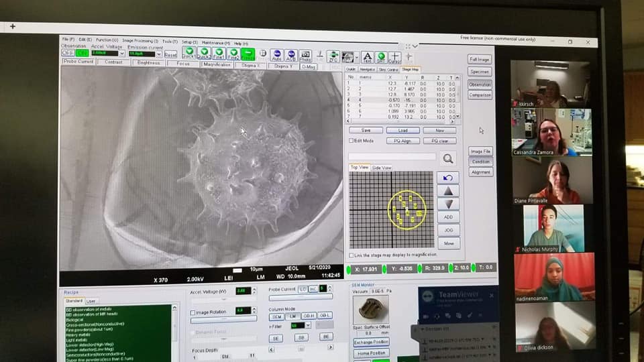This screenshot has width=644, height=362.
Task: Click the Probe Current slider bar
Action: pyautogui.click(x=301, y=298)
